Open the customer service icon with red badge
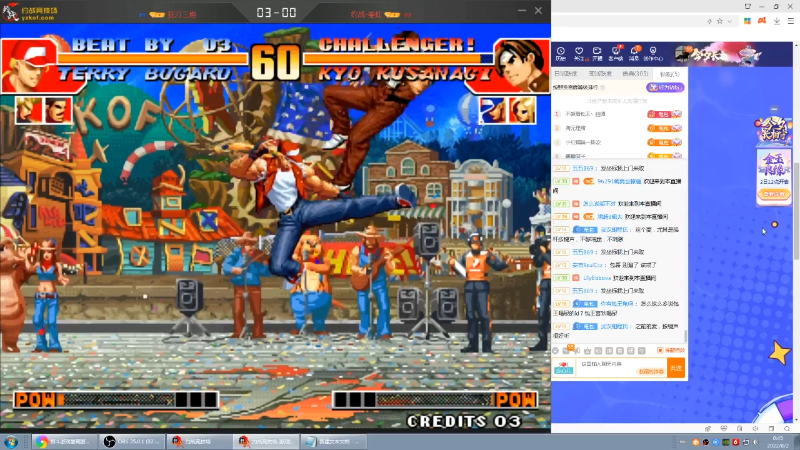 [616, 53]
